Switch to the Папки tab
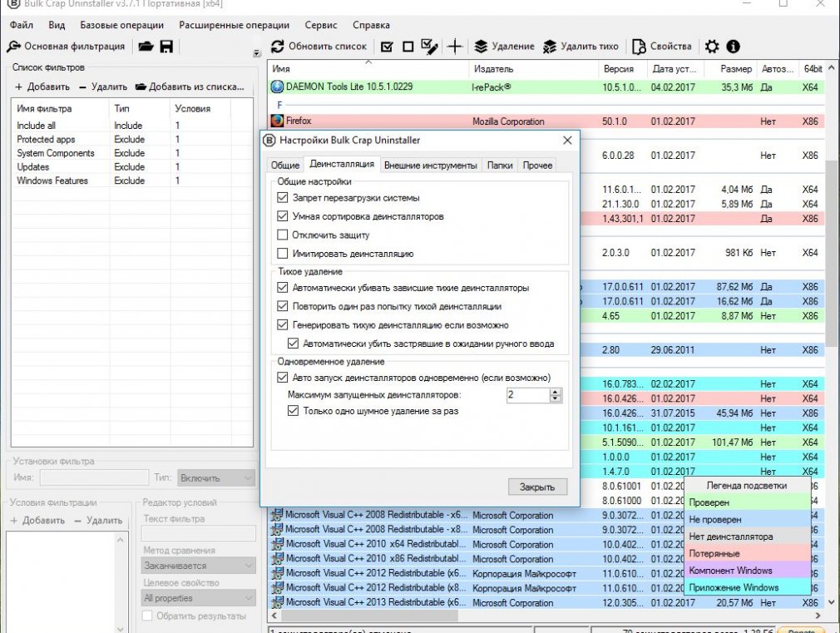This screenshot has height=633, width=840. pyautogui.click(x=500, y=165)
